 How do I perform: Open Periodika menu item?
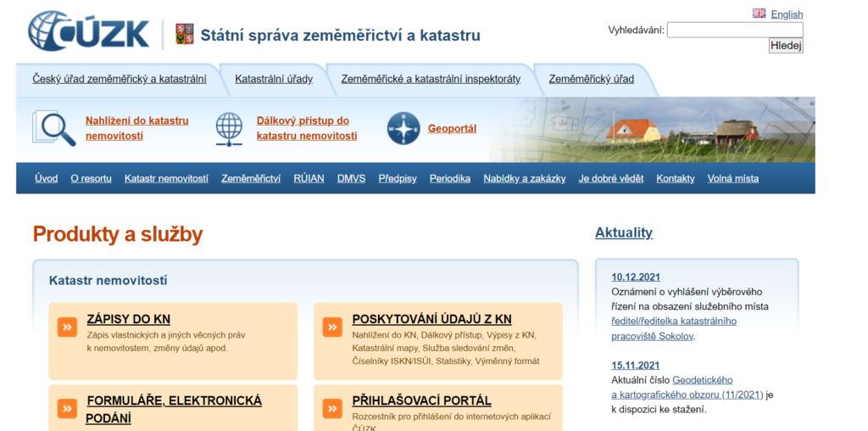[450, 178]
